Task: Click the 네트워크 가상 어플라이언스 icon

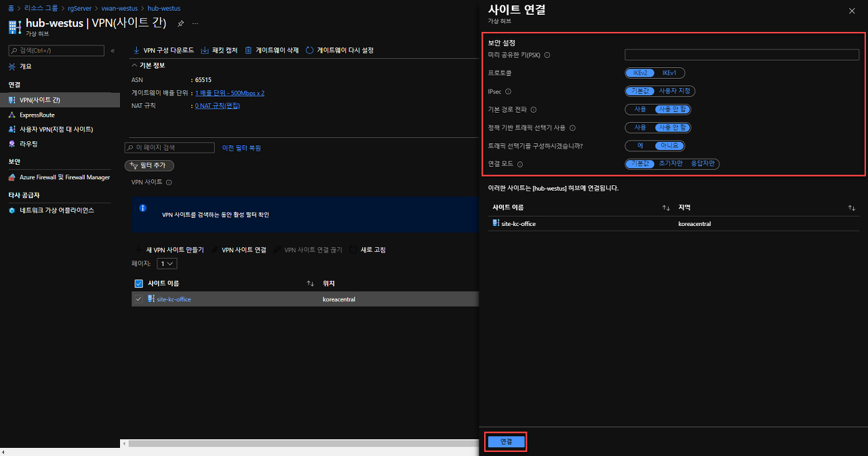Action: click(12, 210)
